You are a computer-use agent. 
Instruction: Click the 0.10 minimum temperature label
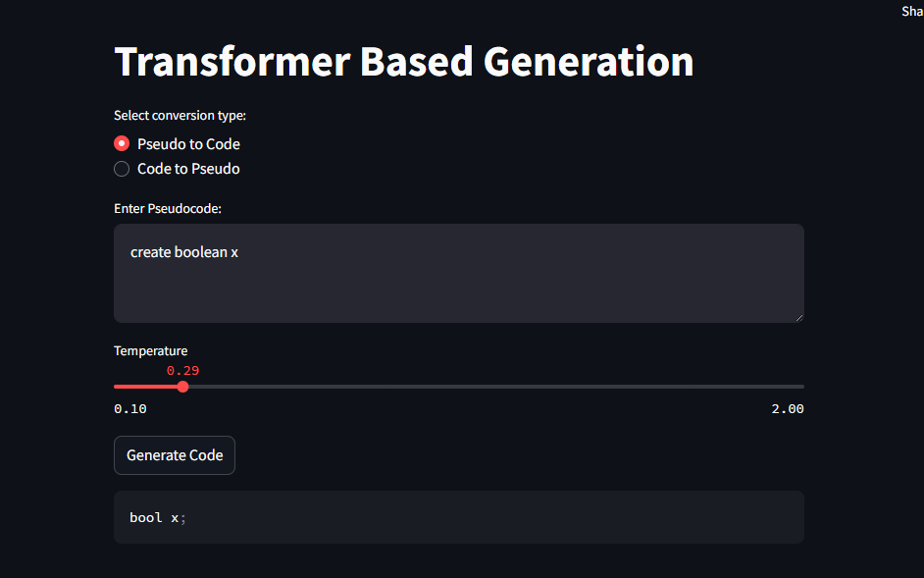(x=128, y=408)
